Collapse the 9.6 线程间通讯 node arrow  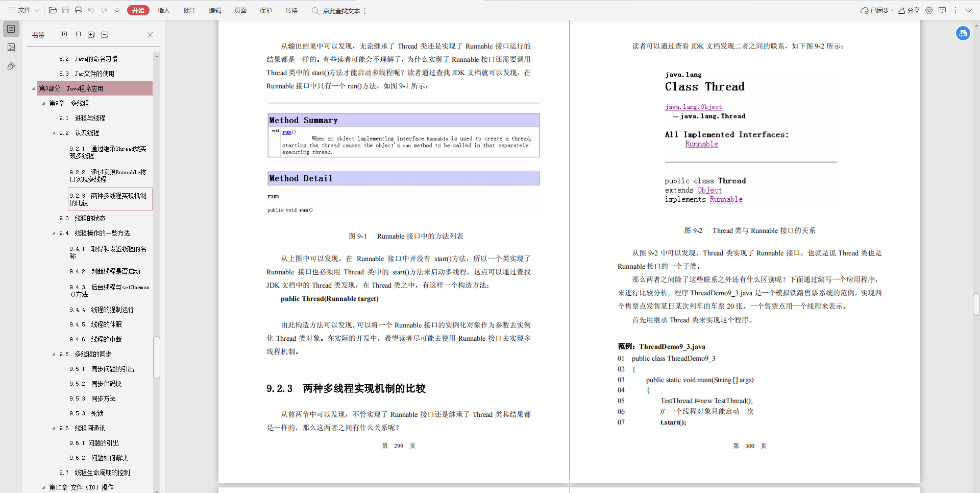54,428
